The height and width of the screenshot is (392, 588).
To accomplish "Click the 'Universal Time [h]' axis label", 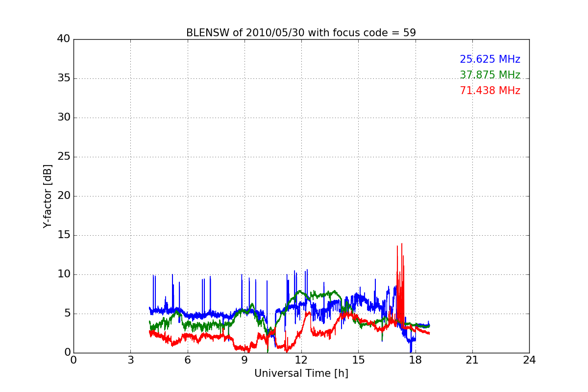I will (301, 373).
